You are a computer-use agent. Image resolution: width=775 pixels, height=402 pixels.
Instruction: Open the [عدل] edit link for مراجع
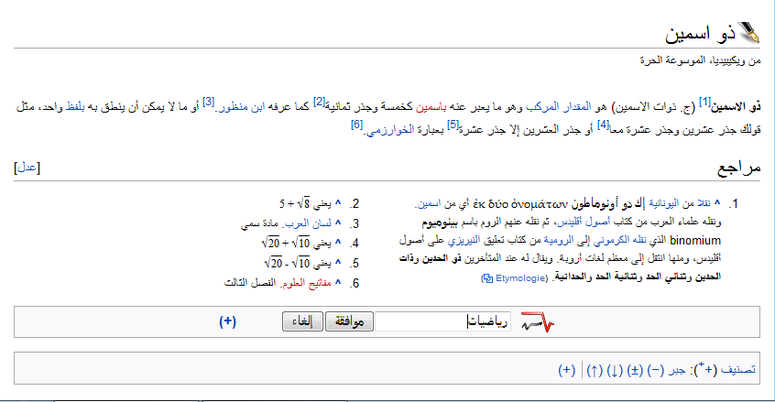(26, 168)
